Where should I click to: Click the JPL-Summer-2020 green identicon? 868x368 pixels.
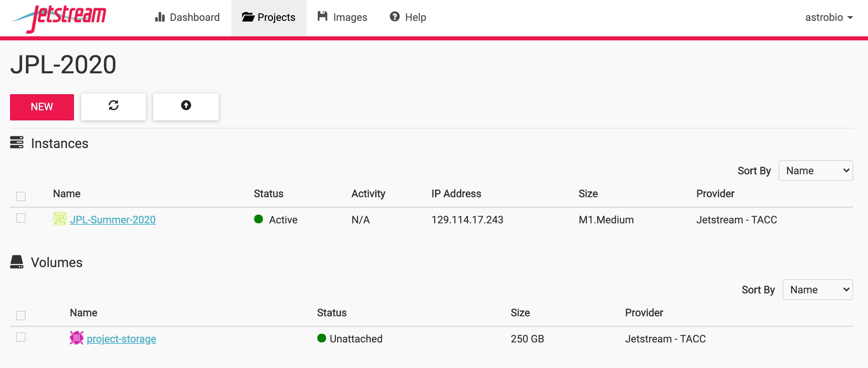(60, 219)
